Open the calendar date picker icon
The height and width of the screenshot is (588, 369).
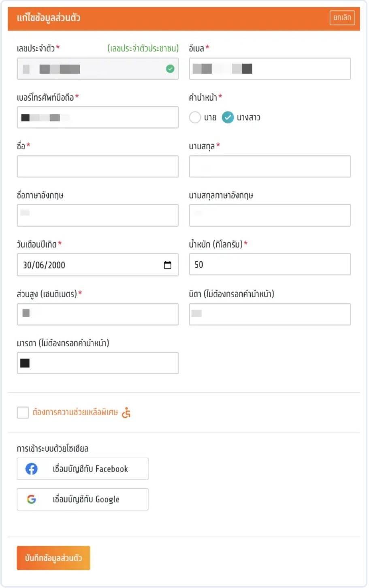point(167,265)
